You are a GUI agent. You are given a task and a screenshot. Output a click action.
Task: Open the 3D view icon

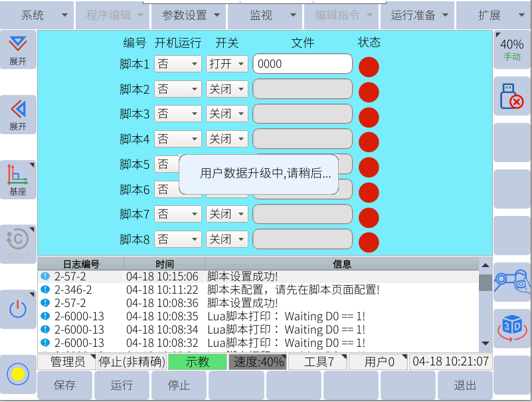[x=511, y=327]
